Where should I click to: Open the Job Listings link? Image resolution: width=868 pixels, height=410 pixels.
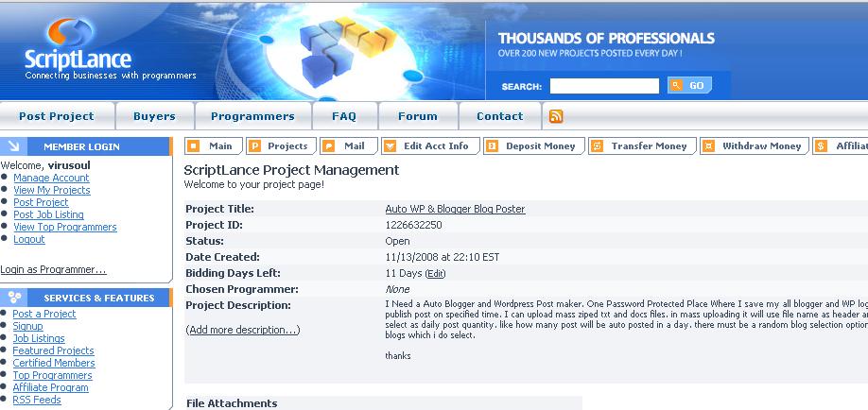pyautogui.click(x=39, y=338)
